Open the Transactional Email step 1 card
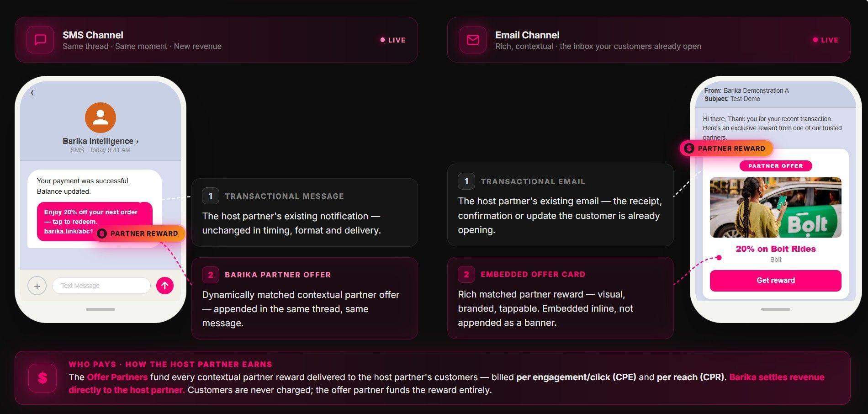868x414 pixels. pos(561,205)
